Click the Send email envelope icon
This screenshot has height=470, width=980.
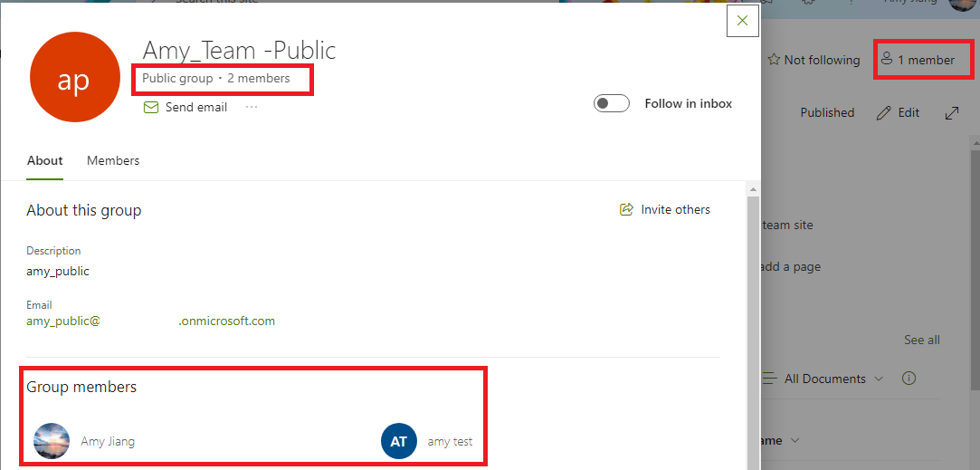[x=150, y=108]
